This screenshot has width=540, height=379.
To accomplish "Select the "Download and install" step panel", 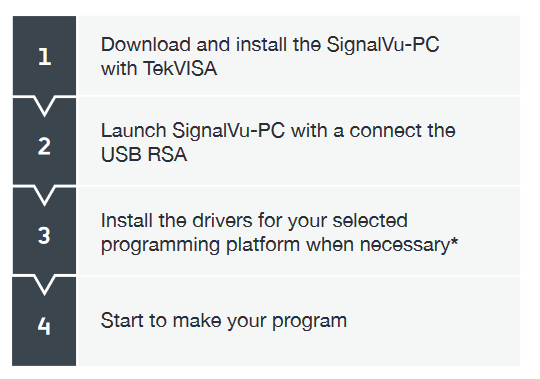I will (299, 55).
